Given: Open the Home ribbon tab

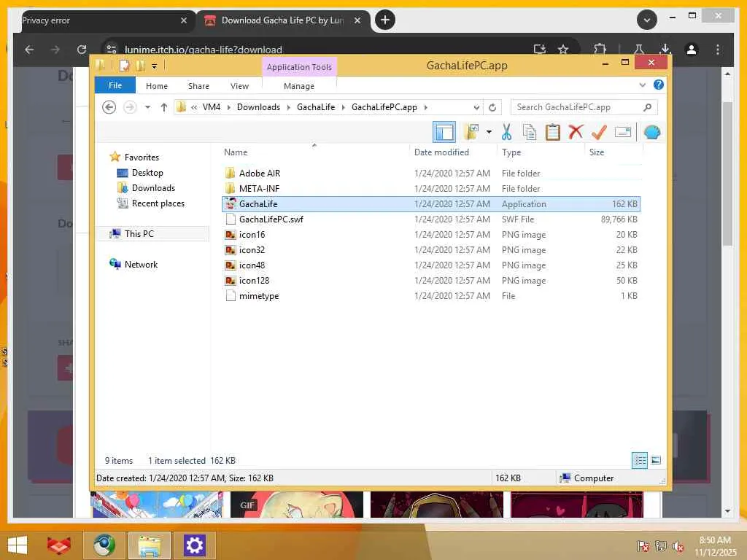Looking at the screenshot, I should point(157,86).
